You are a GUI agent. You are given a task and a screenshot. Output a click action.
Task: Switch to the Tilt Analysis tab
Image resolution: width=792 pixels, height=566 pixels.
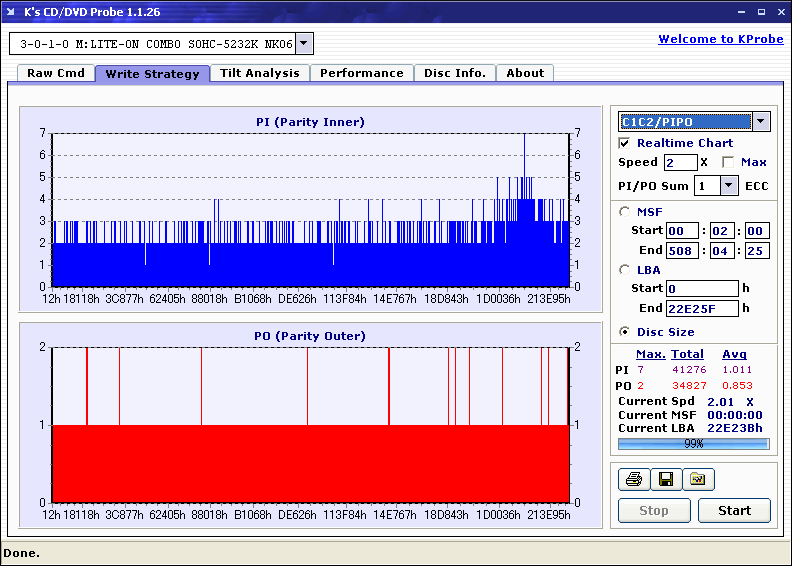(260, 73)
